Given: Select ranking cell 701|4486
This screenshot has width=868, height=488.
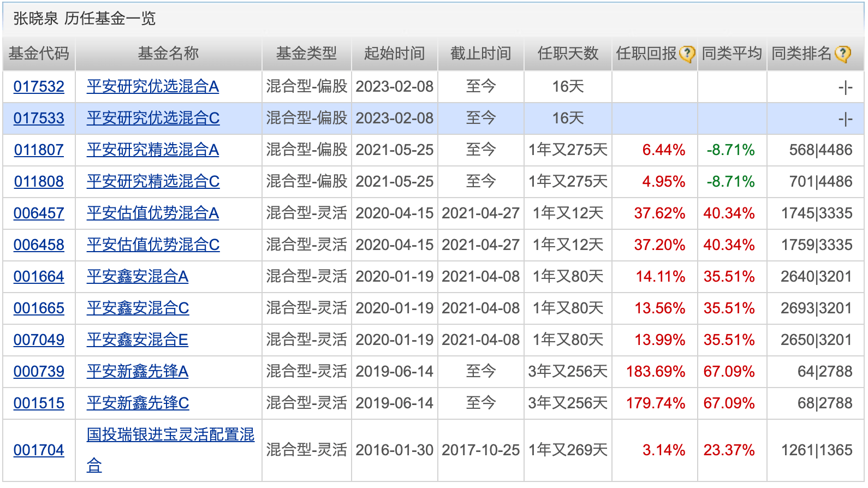Looking at the screenshot, I should point(821,181).
